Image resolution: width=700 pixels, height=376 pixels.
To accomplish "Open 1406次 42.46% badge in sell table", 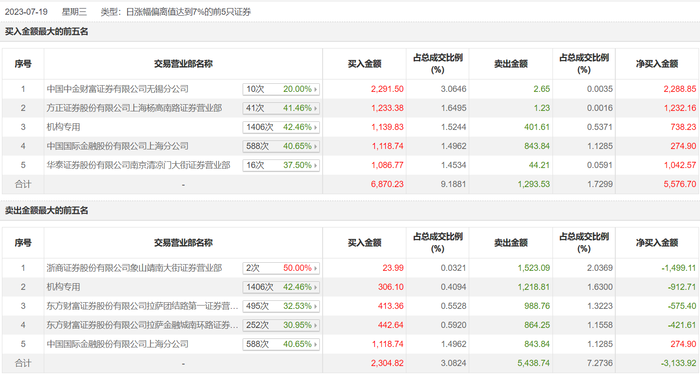I will point(281,287).
